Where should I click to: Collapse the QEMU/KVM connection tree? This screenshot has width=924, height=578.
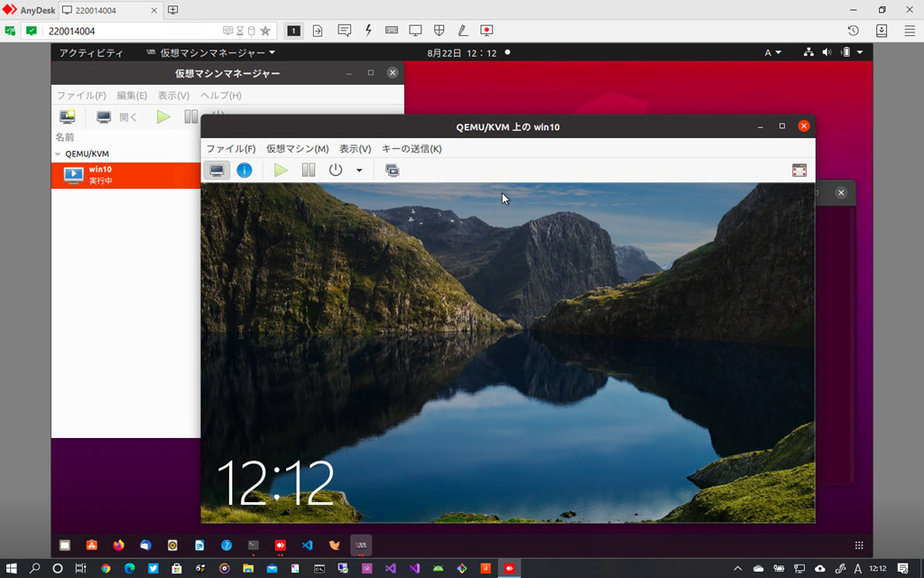click(59, 154)
